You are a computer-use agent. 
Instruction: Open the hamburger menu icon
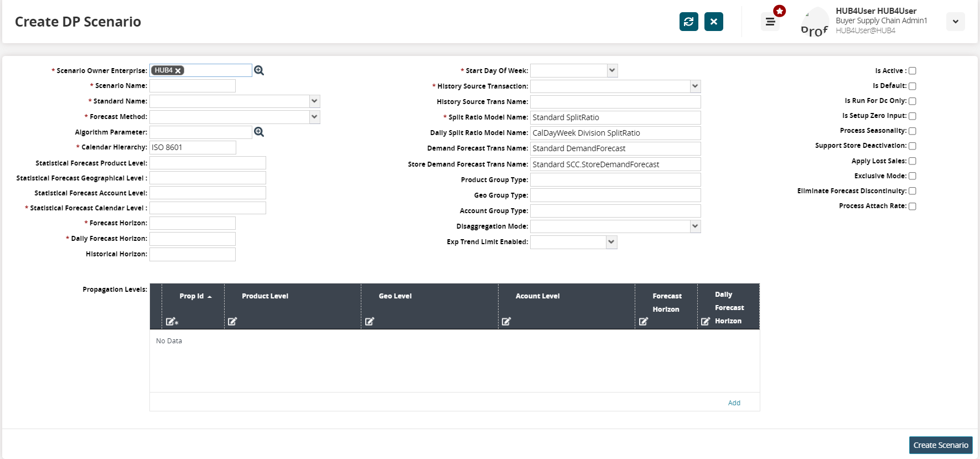click(770, 22)
